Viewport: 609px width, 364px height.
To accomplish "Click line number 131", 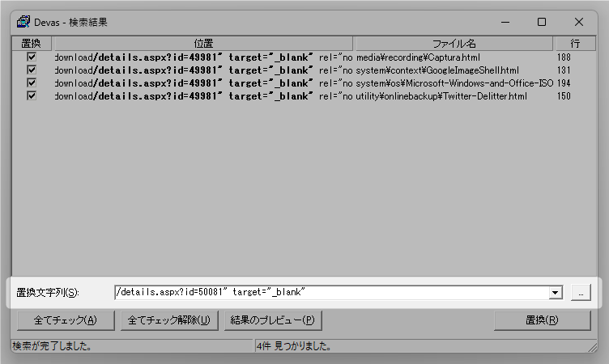I will click(564, 70).
